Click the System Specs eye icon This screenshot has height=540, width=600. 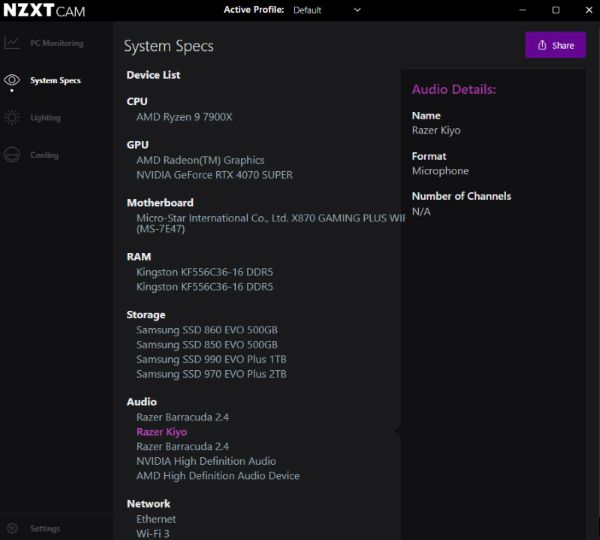[12, 80]
